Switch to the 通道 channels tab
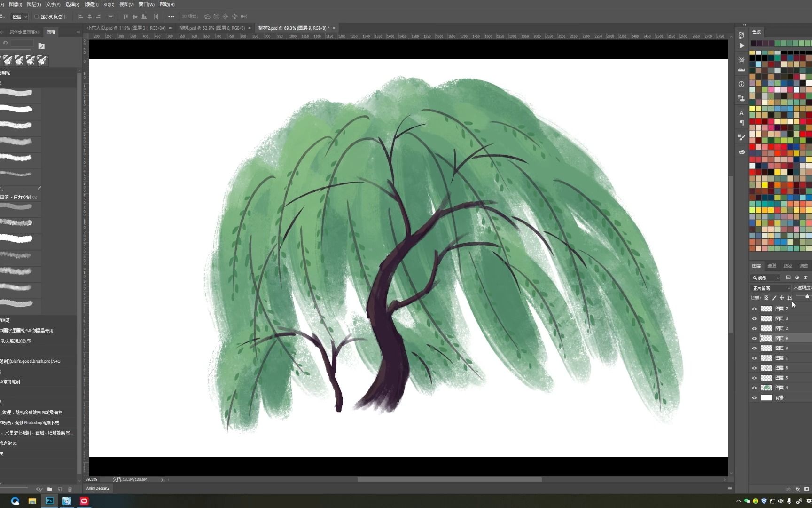The height and width of the screenshot is (508, 812). pyautogui.click(x=772, y=266)
